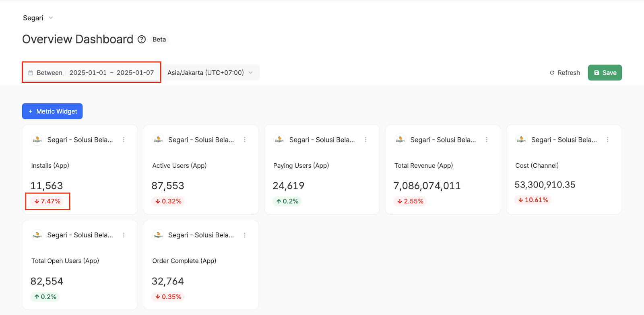The height and width of the screenshot is (315, 644).
Task: Open the kebab menu on Total Revenue widget
Action: (487, 140)
